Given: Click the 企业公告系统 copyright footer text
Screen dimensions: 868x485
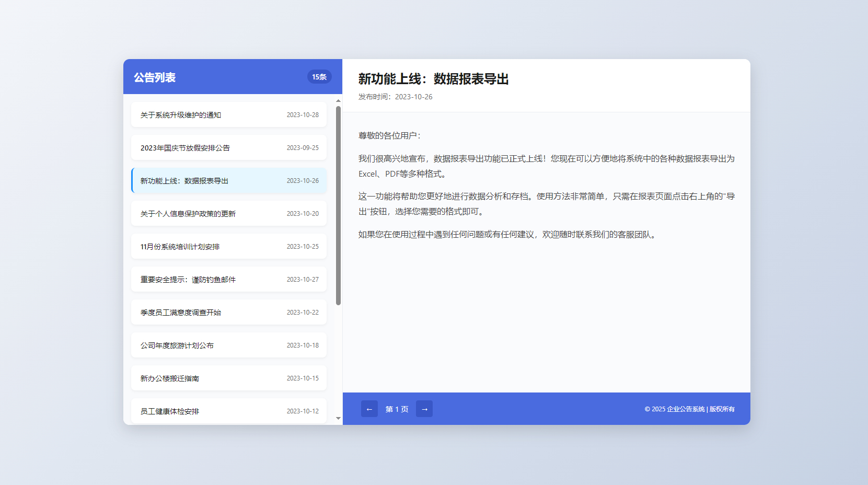Looking at the screenshot, I should tap(689, 409).
